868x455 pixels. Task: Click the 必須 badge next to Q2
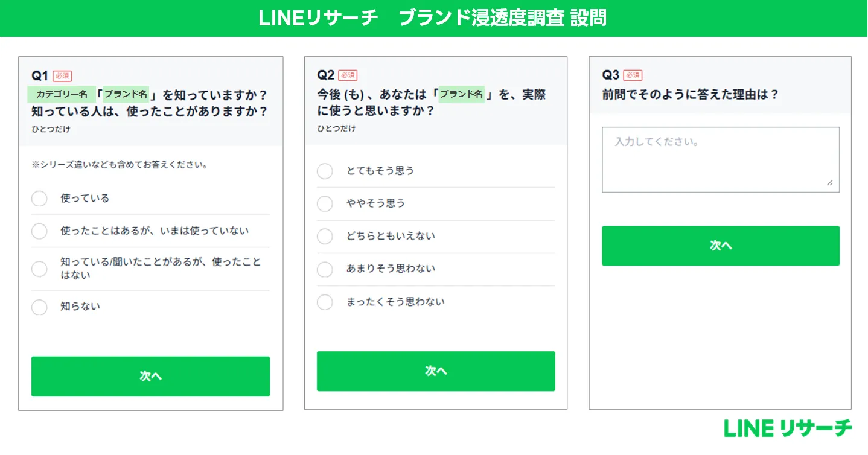tap(348, 75)
